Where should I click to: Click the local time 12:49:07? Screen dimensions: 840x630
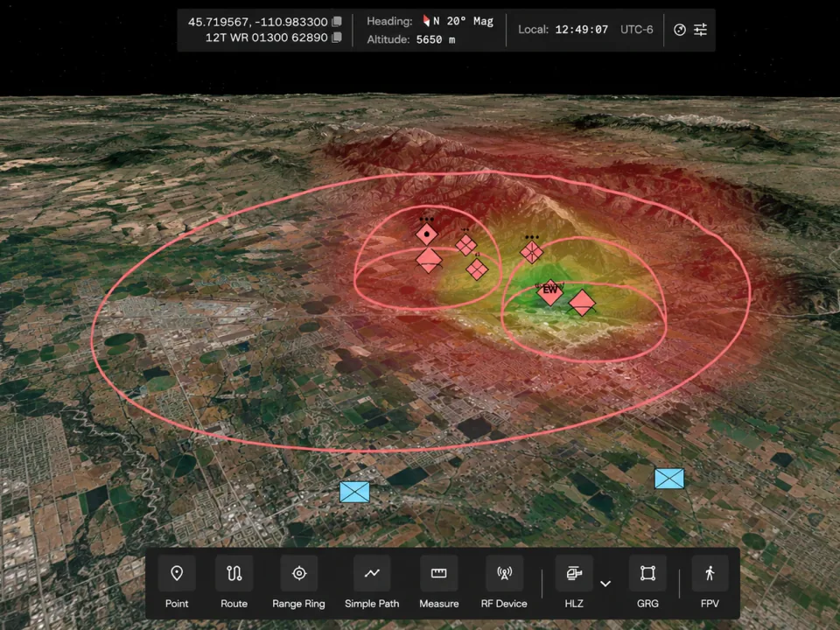pos(581,30)
